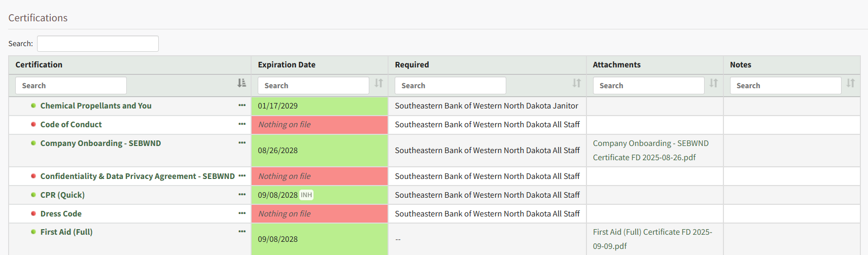Viewport: 868px width, 255px height.
Task: Sort by Certification column icon
Action: point(241,83)
